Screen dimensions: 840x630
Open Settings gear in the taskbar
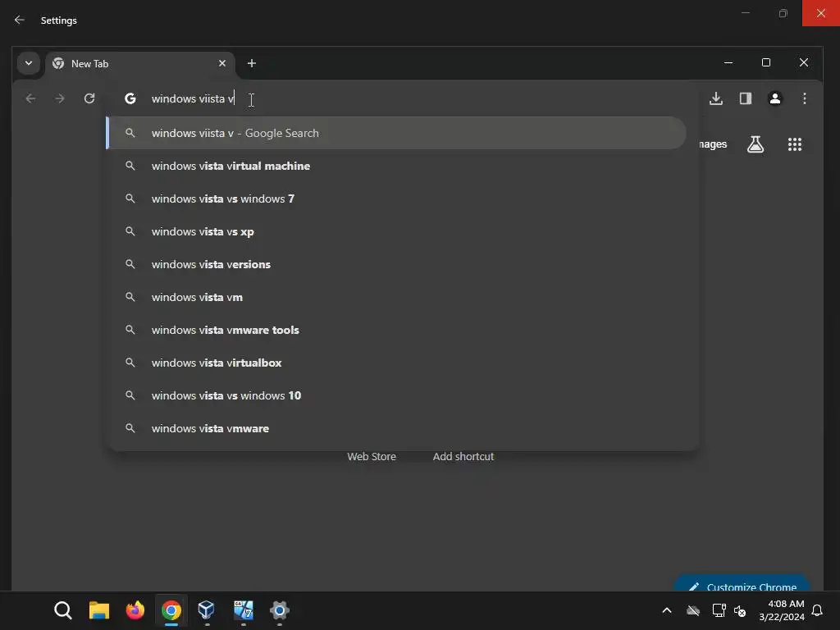(279, 610)
